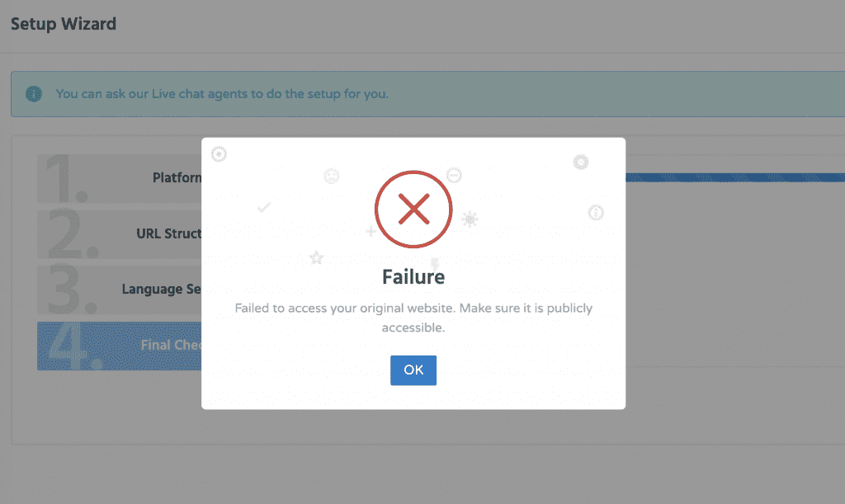Click the gear-like decoration icon beside red circle
This screenshot has height=504, width=845.
pyautogui.click(x=470, y=219)
